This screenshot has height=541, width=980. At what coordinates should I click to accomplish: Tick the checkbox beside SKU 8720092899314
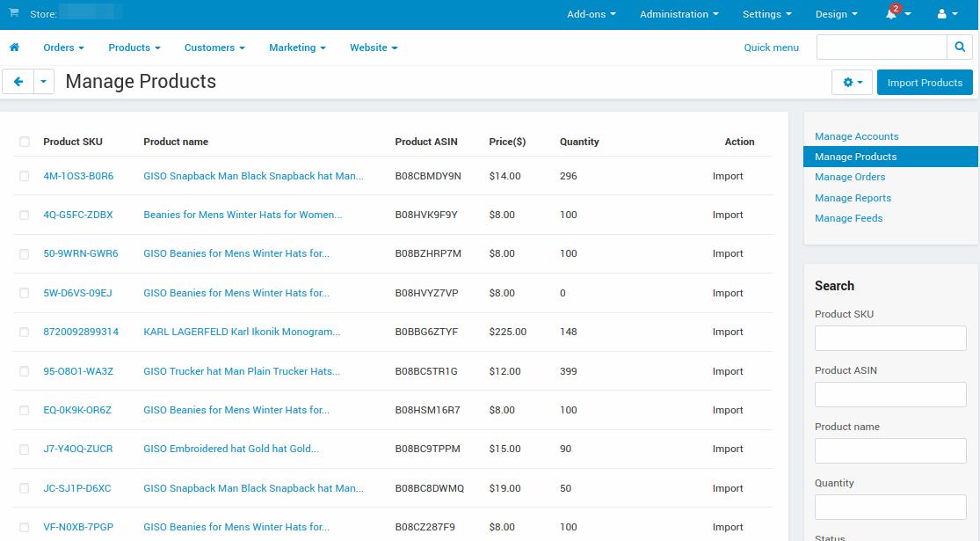25,332
